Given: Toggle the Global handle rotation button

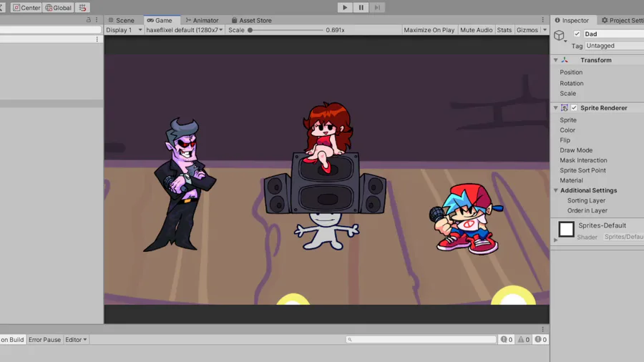Looking at the screenshot, I should 58,8.
